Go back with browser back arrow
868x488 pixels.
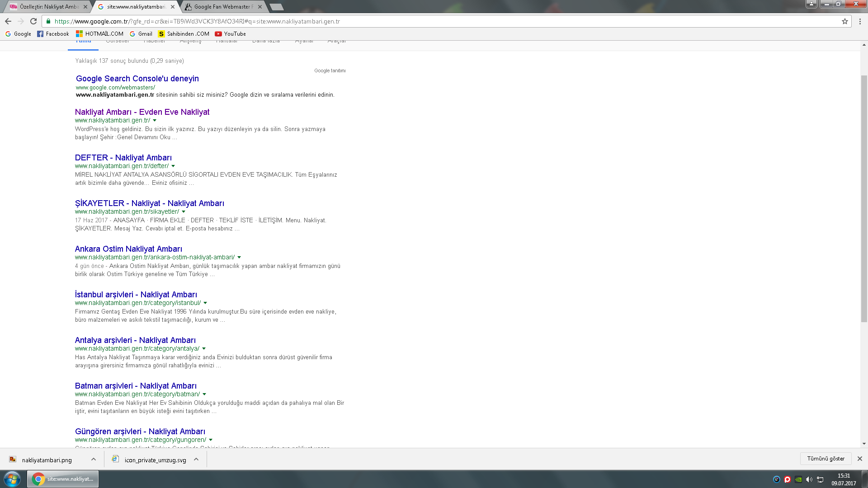click(8, 21)
